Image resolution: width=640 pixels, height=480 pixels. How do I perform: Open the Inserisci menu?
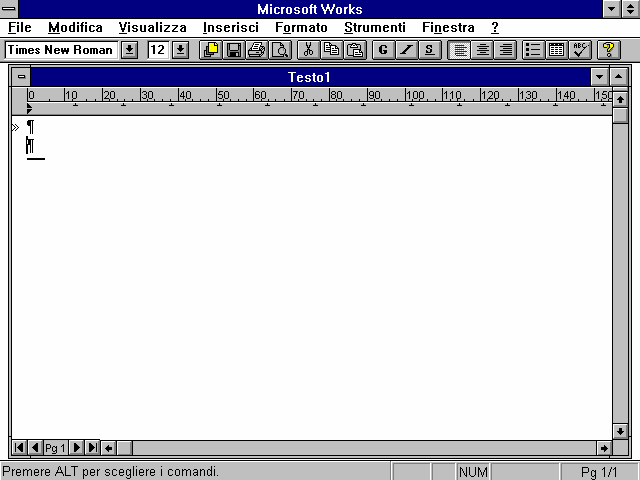click(231, 28)
